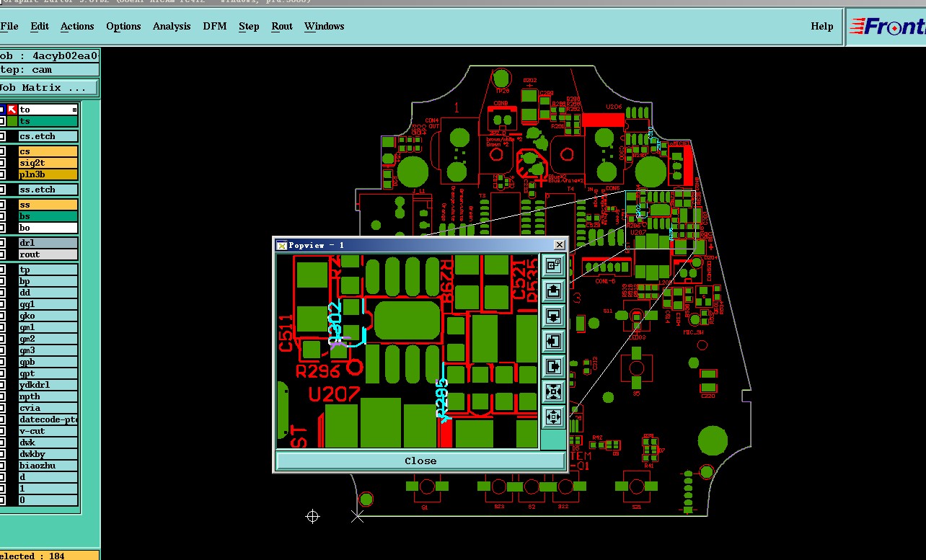Click the green color swatch beside 'ts'
The height and width of the screenshot is (560, 926).
(12, 121)
